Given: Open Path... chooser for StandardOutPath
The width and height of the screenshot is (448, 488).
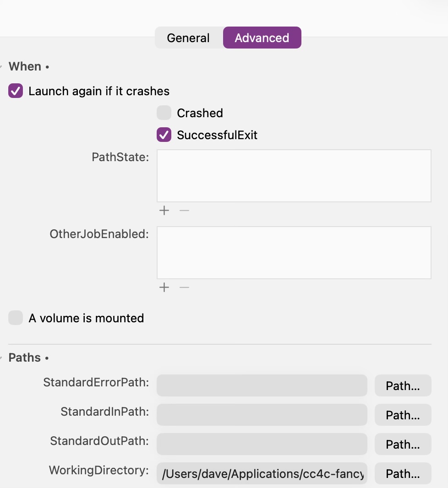Looking at the screenshot, I should coord(403,445).
